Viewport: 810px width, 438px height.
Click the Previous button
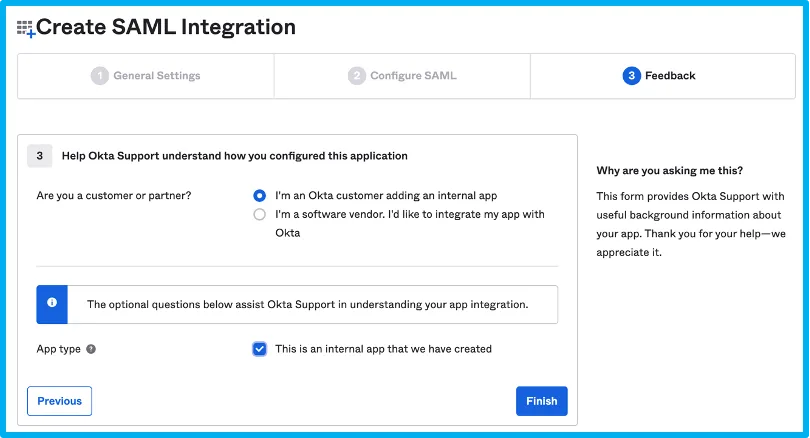pyautogui.click(x=59, y=401)
